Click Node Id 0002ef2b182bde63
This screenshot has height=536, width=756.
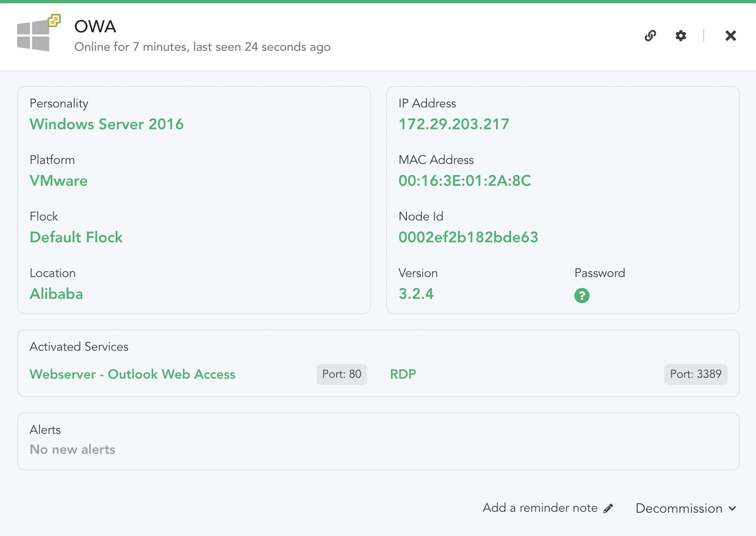[x=468, y=237]
